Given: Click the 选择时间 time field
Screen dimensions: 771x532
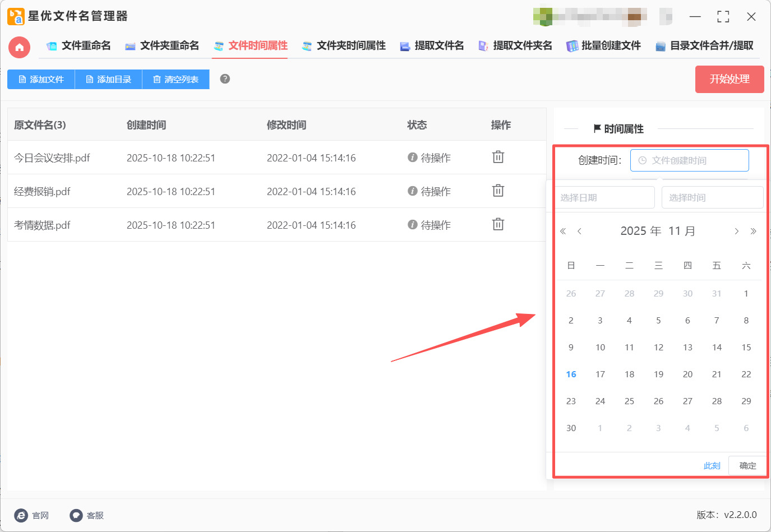Looking at the screenshot, I should (712, 198).
